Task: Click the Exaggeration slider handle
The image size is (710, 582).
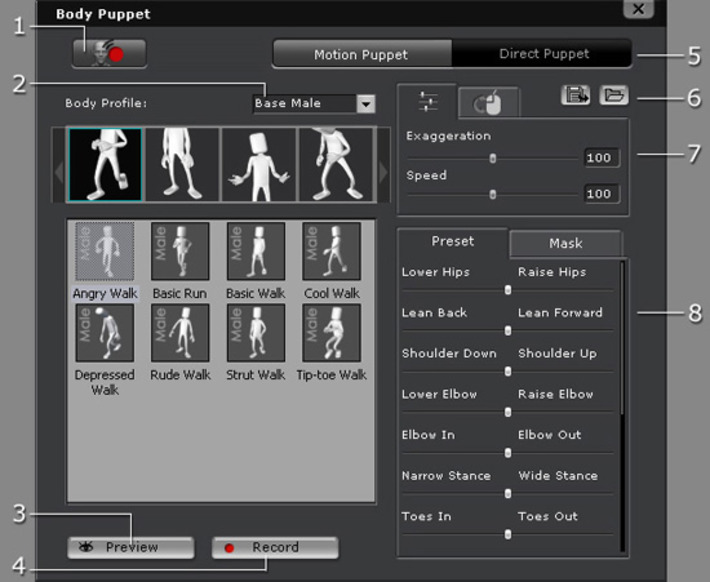Action: click(x=493, y=158)
